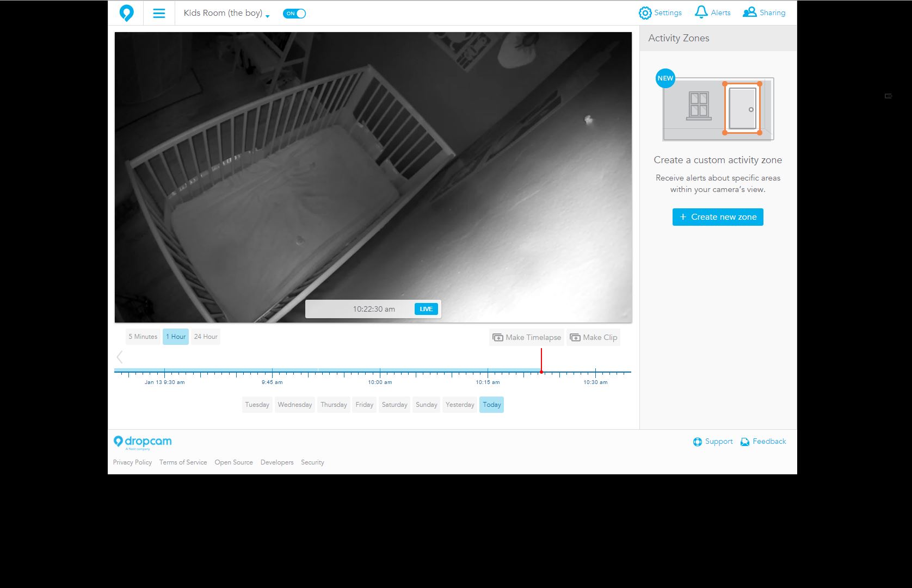
Task: Click the red playhead marker on timeline
Action: coord(541,361)
